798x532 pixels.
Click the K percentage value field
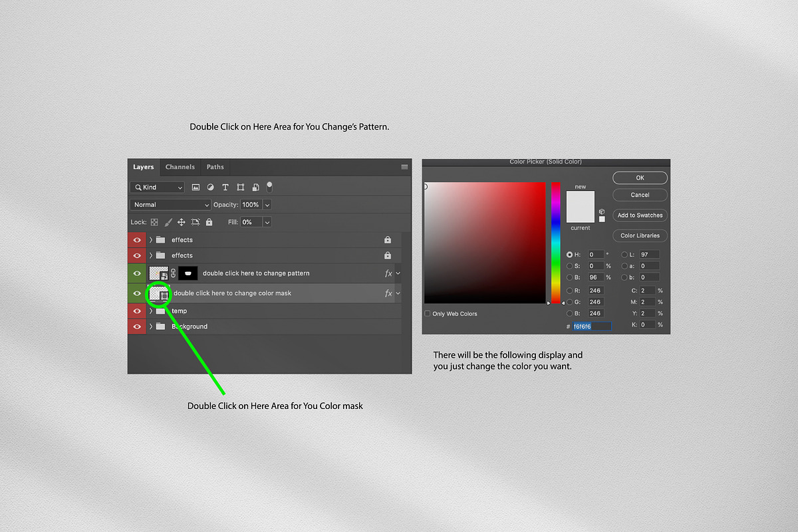tap(646, 325)
